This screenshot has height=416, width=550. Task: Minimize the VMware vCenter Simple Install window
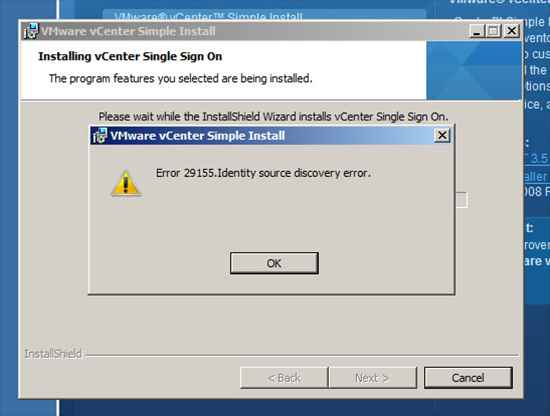click(x=477, y=31)
